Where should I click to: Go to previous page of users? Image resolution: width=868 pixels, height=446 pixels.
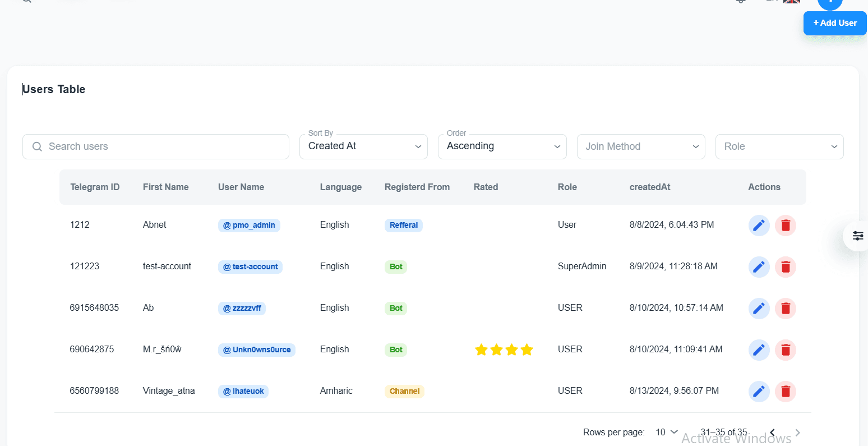772,433
